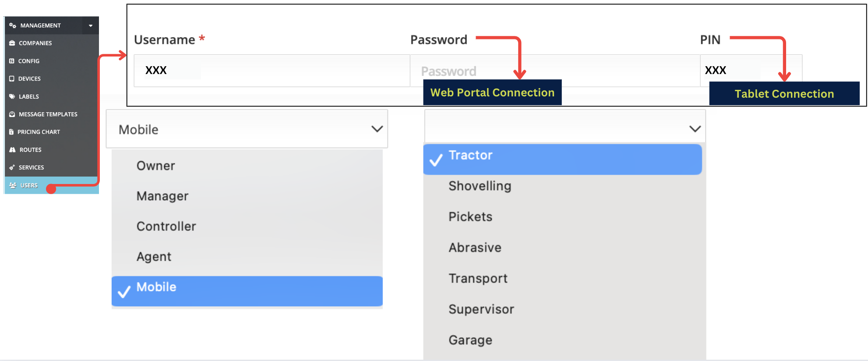Click the Routes road icon
Viewport: 868px width, 361px height.
click(12, 150)
